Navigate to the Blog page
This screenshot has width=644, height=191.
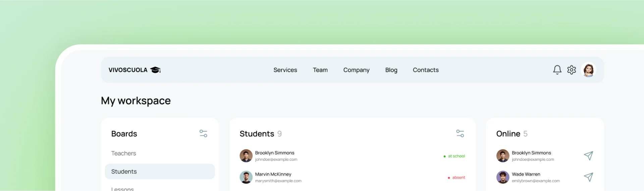coord(391,70)
